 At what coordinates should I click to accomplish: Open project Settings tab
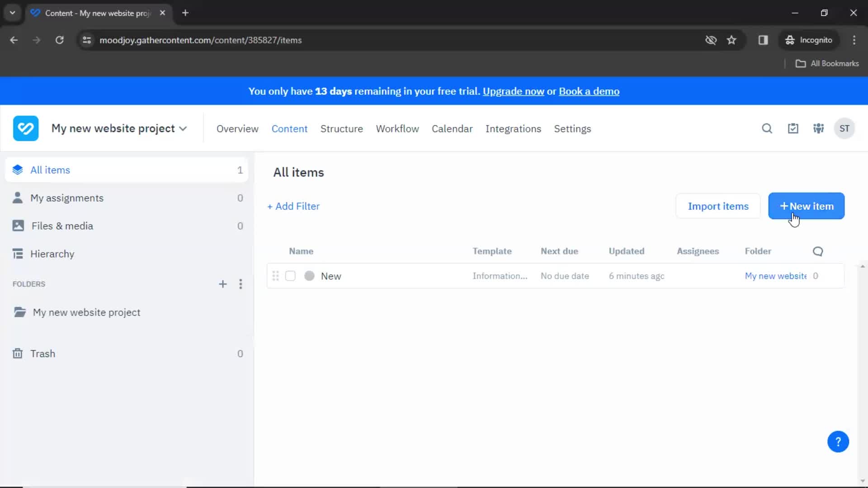[572, 129]
